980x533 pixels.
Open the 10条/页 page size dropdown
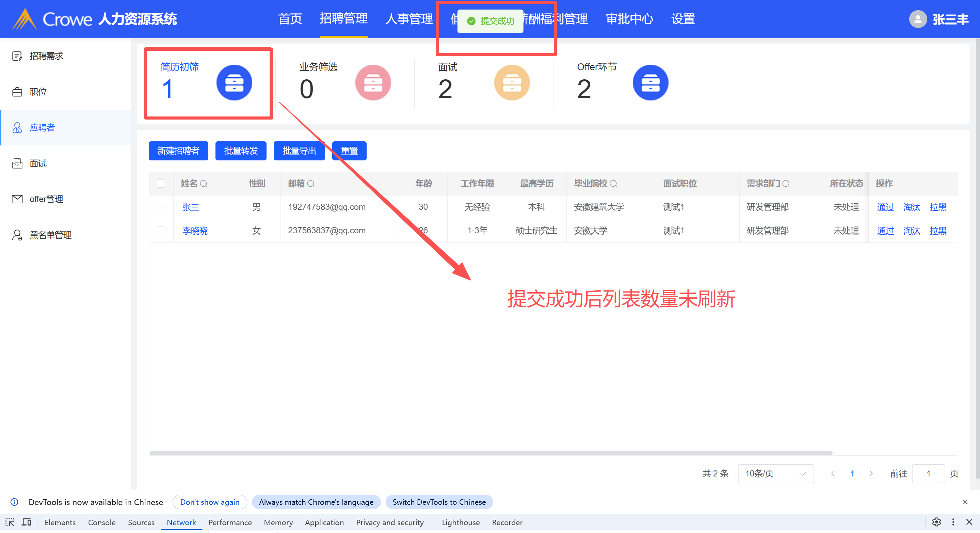(x=775, y=473)
